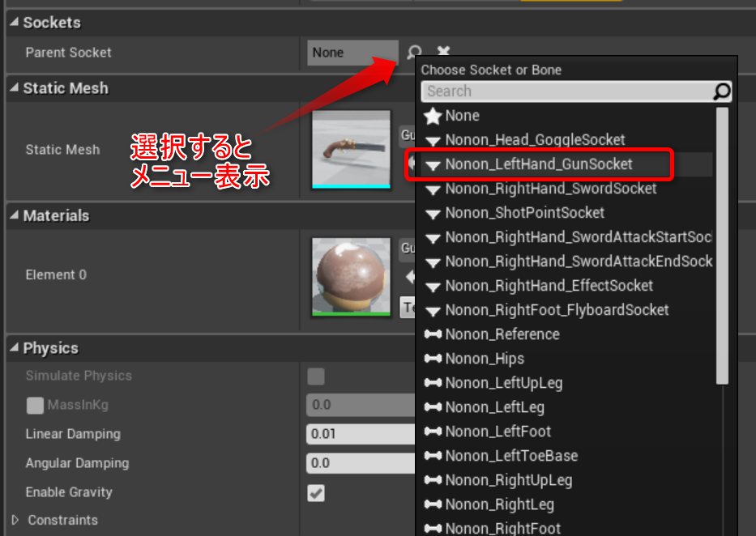Select Nonon_RightHand_SwordAttackEndSocket entry

[567, 262]
